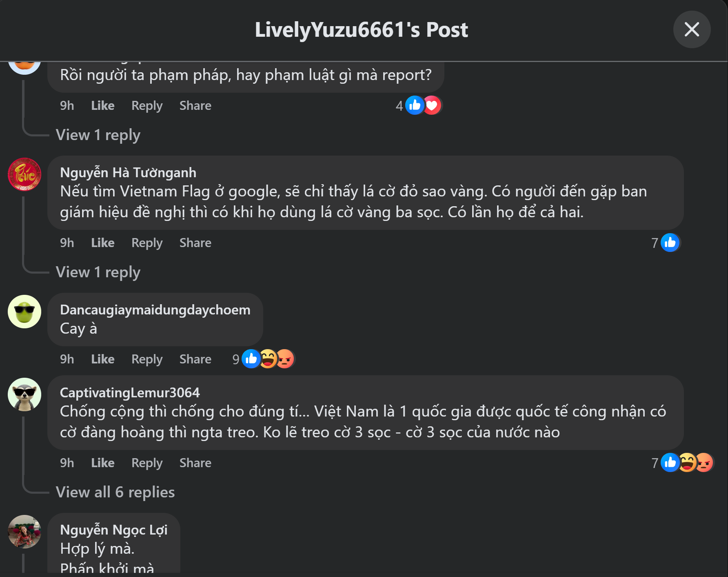Screen dimensions: 728x577
Task: Like CaptivatingLemur3064's comment
Action: (102, 463)
